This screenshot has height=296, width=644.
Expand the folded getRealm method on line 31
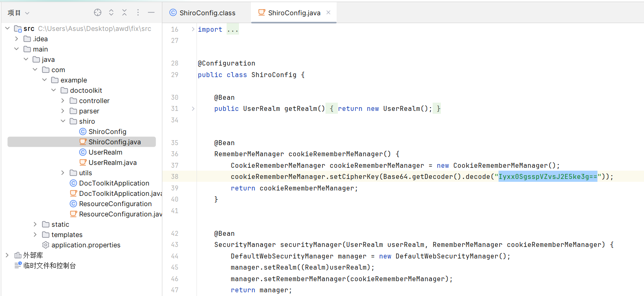(x=193, y=108)
